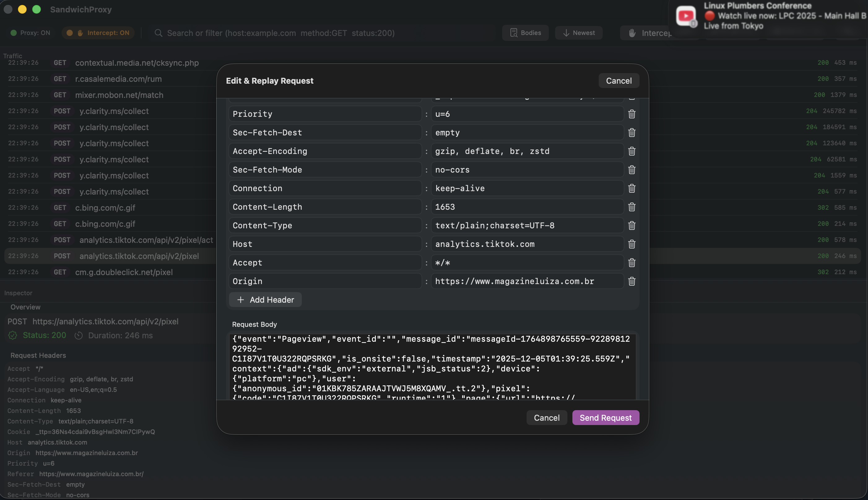Remove the Content-Type header row
868x500 pixels.
point(631,225)
